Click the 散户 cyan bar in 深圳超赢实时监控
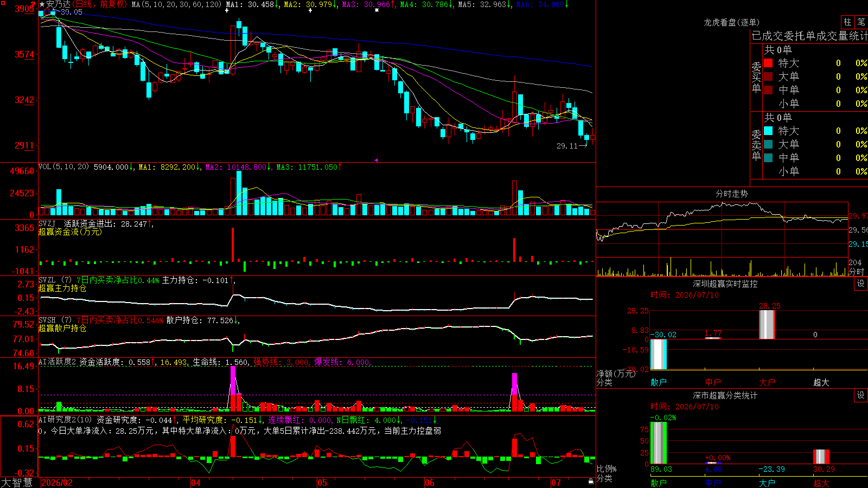 click(x=659, y=355)
